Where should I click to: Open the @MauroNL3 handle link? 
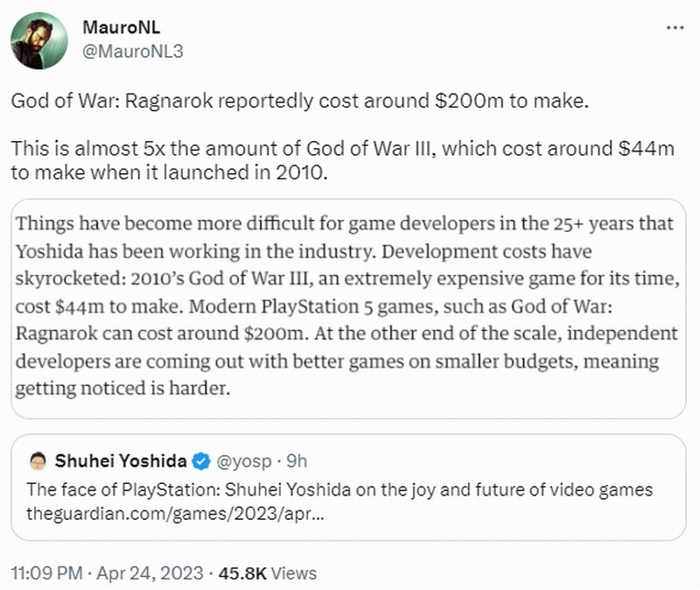pyautogui.click(x=133, y=52)
